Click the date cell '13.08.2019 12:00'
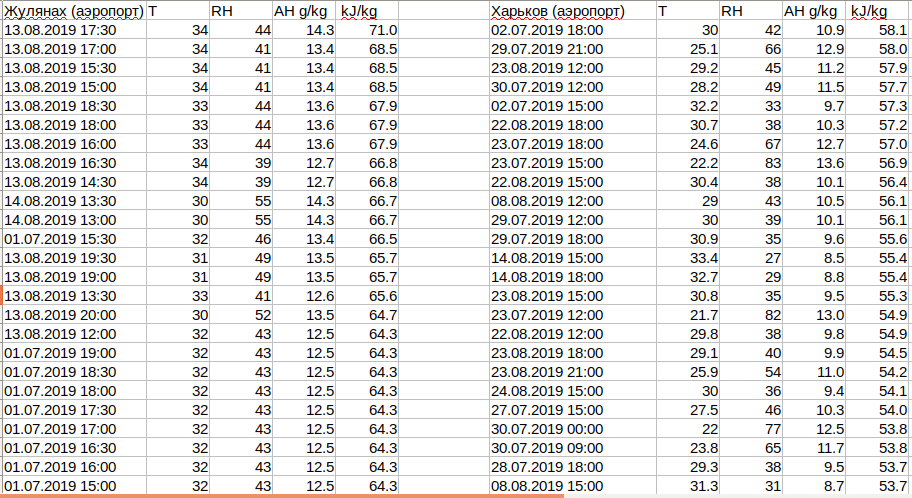 click(x=74, y=335)
